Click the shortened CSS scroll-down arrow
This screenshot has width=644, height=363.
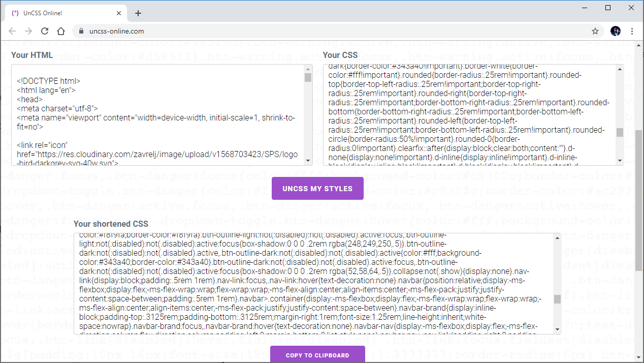point(557,330)
